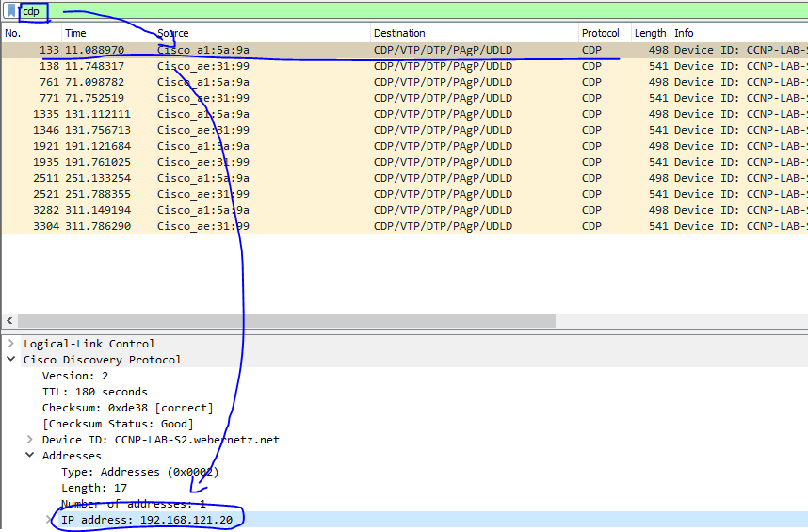Click the 541 length value of packet 138

[x=658, y=66]
